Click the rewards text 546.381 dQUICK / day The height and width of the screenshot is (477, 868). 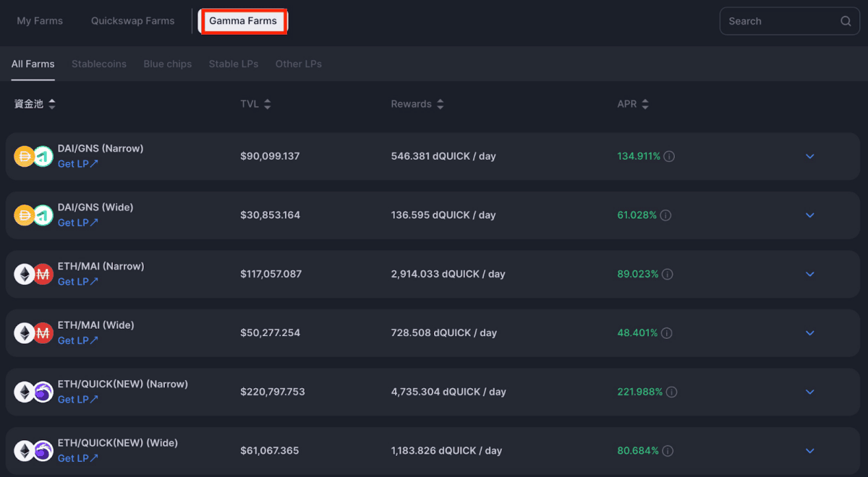443,156
